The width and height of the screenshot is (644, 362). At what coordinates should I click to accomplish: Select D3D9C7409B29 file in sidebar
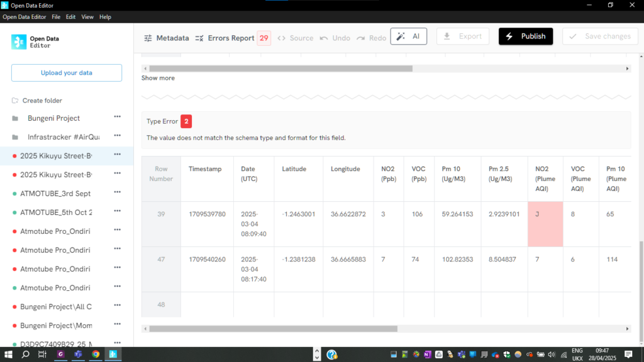click(56, 344)
